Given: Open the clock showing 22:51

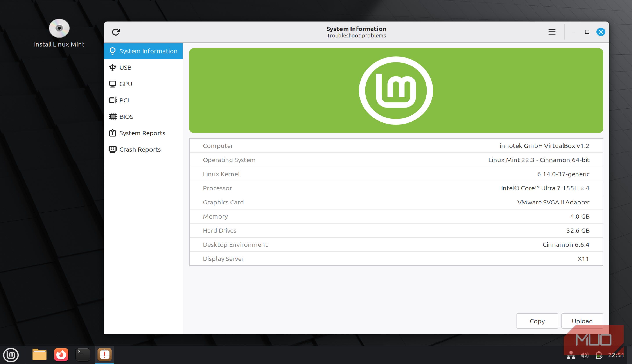Looking at the screenshot, I should point(616,355).
